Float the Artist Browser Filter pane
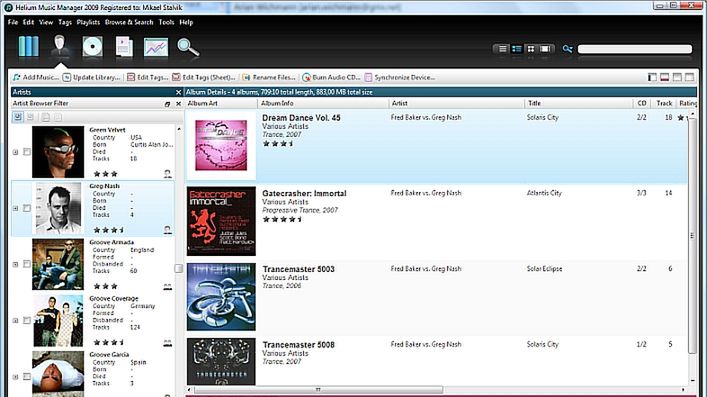The image size is (707, 397). click(167, 104)
